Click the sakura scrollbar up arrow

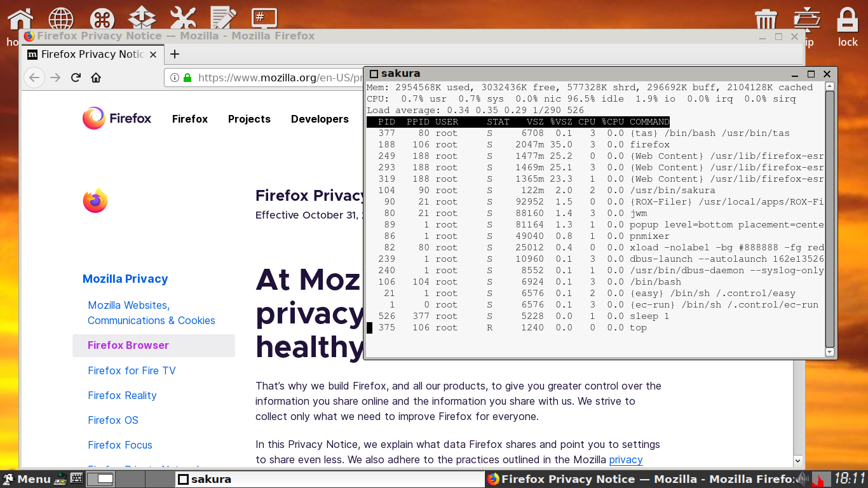point(830,86)
